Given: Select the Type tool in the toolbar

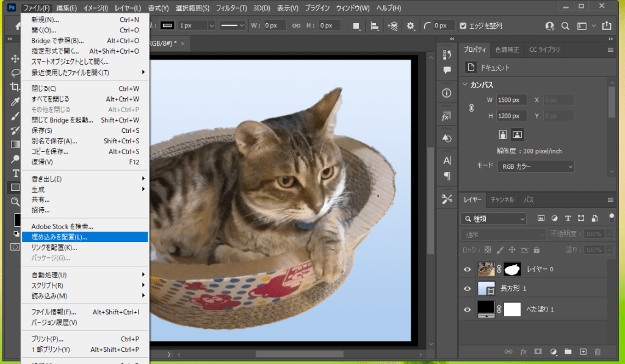Looking at the screenshot, I should point(16,173).
